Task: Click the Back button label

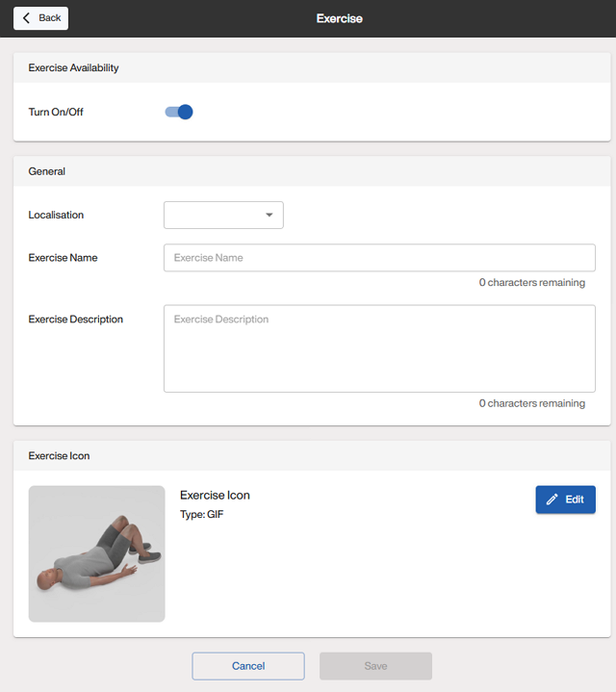Action: [50, 18]
